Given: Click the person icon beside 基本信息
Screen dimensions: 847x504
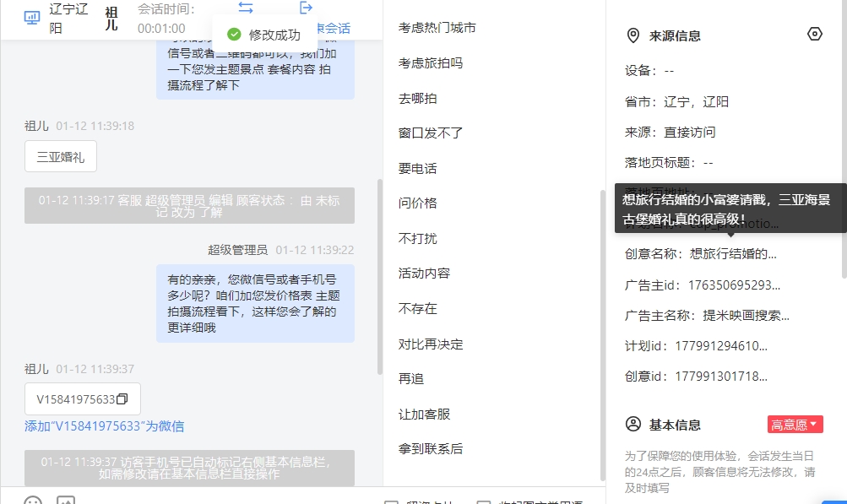Looking at the screenshot, I should click(633, 424).
